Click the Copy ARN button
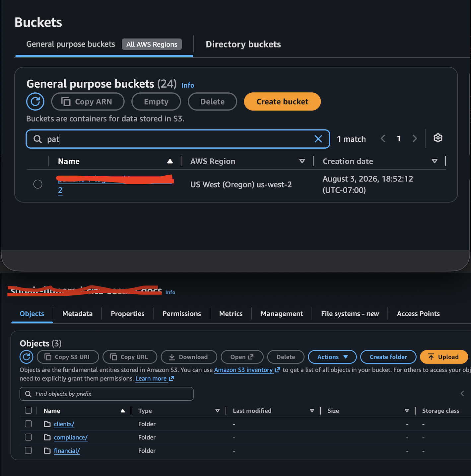Viewport: 471px width, 476px height. (x=88, y=102)
